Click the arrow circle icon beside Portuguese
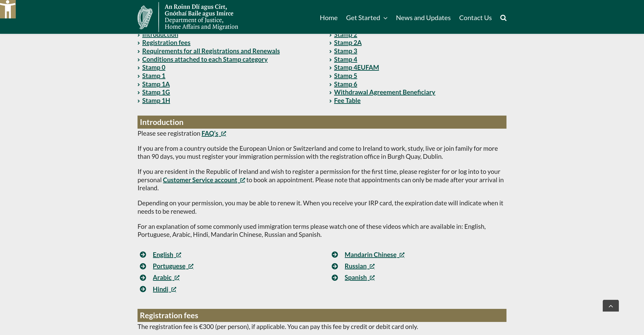Image resolution: width=644 pixels, height=335 pixels. (143, 266)
